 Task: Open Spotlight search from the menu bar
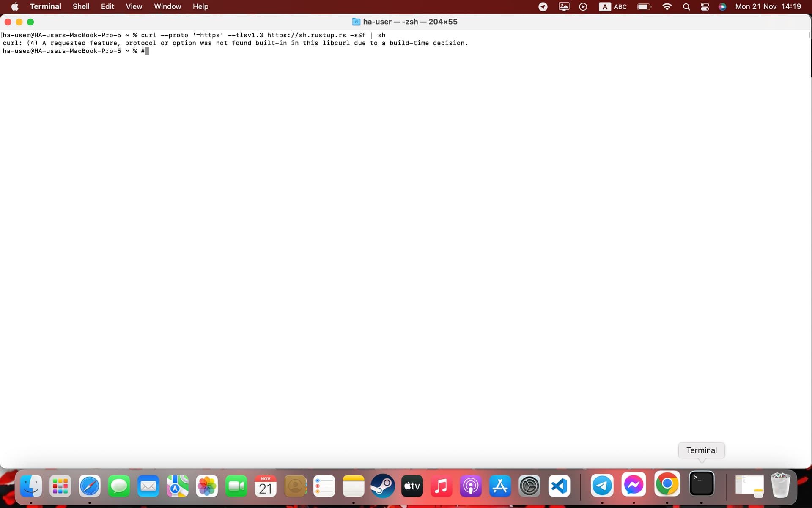[686, 7]
